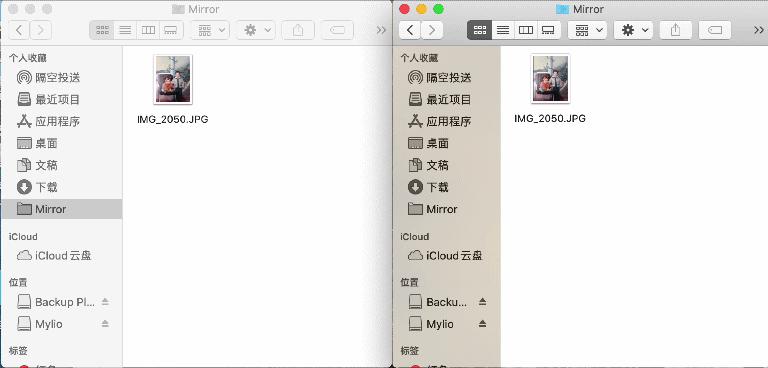The width and height of the screenshot is (768, 368).
Task: Switch left window to list view
Action: 125,30
